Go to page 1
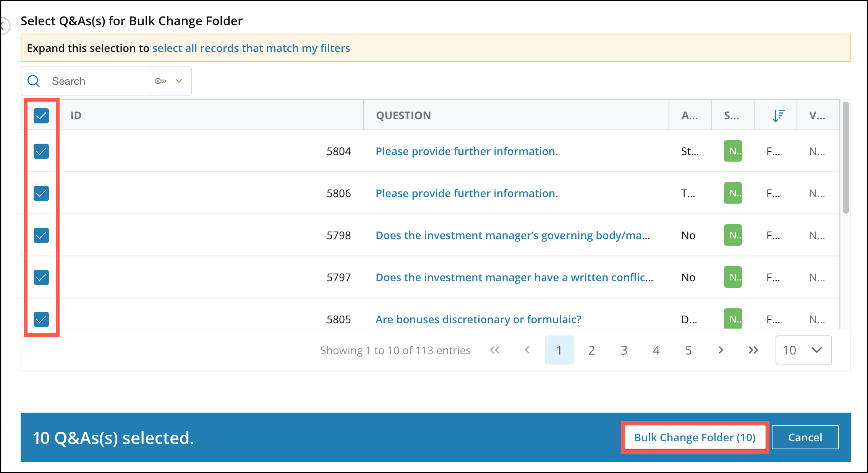868x473 pixels. point(559,350)
